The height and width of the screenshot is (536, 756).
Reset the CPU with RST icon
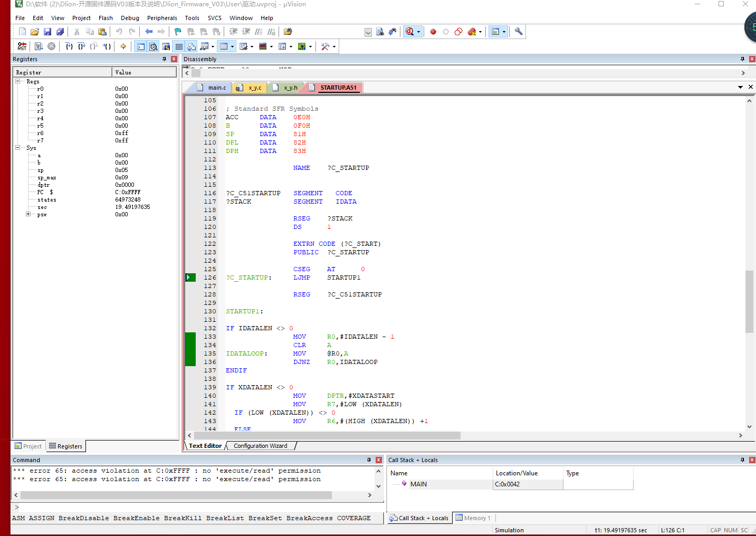click(22, 46)
